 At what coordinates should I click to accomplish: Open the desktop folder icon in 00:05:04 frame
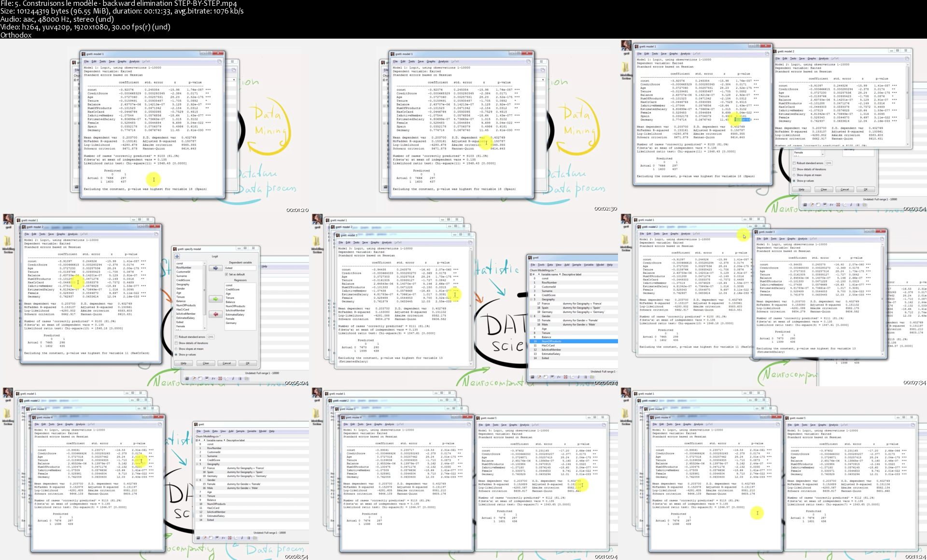pos(8,241)
